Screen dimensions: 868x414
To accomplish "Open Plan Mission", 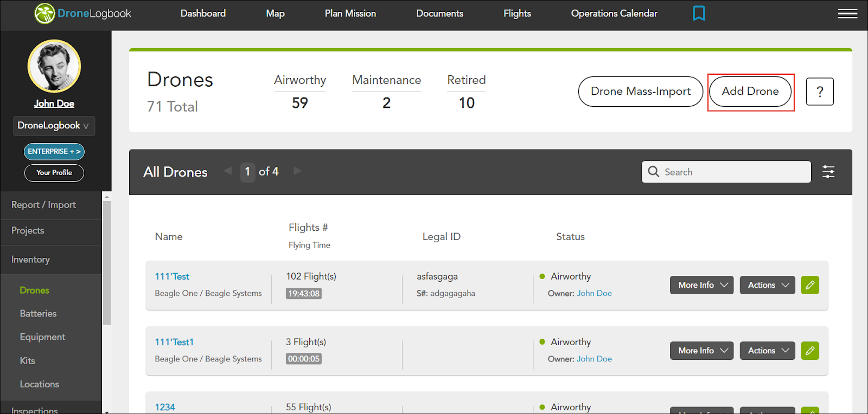I will point(350,14).
